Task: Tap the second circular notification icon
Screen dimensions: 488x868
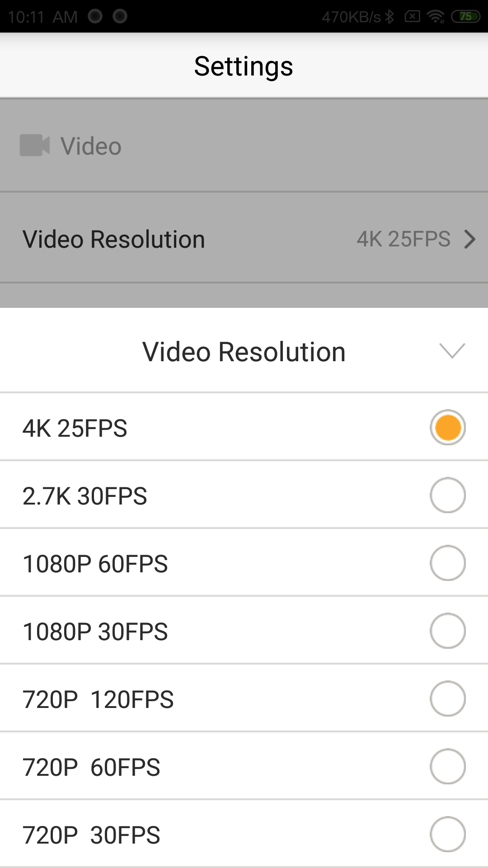Action: (x=120, y=17)
